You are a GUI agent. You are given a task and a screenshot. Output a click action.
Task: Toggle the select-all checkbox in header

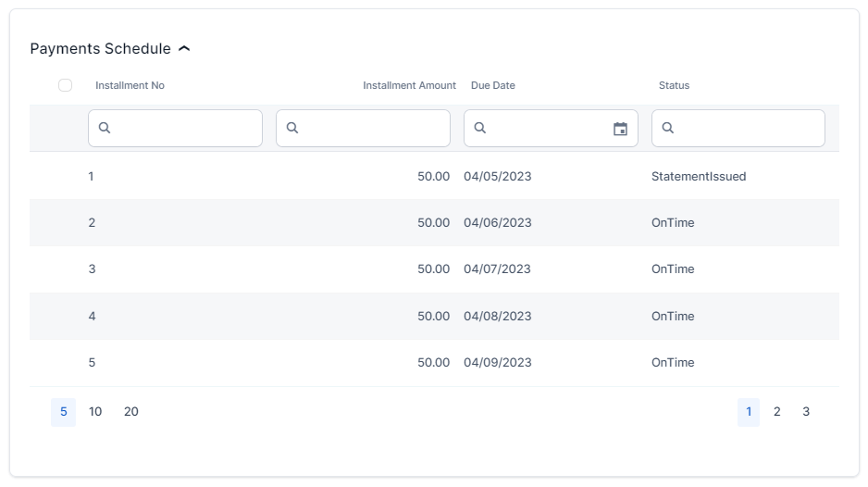coord(65,85)
